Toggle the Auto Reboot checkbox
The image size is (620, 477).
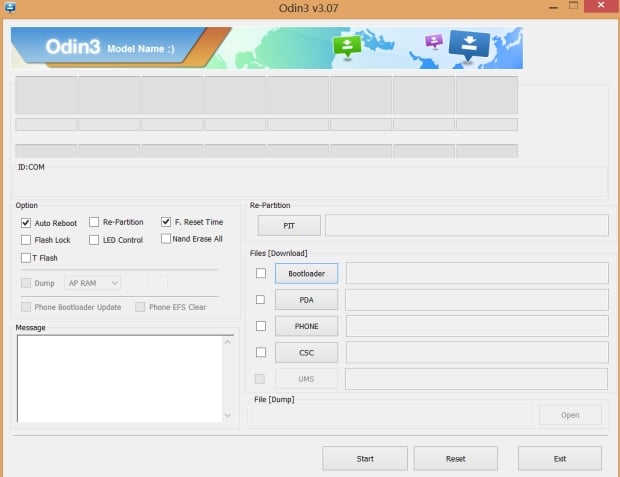coord(26,223)
